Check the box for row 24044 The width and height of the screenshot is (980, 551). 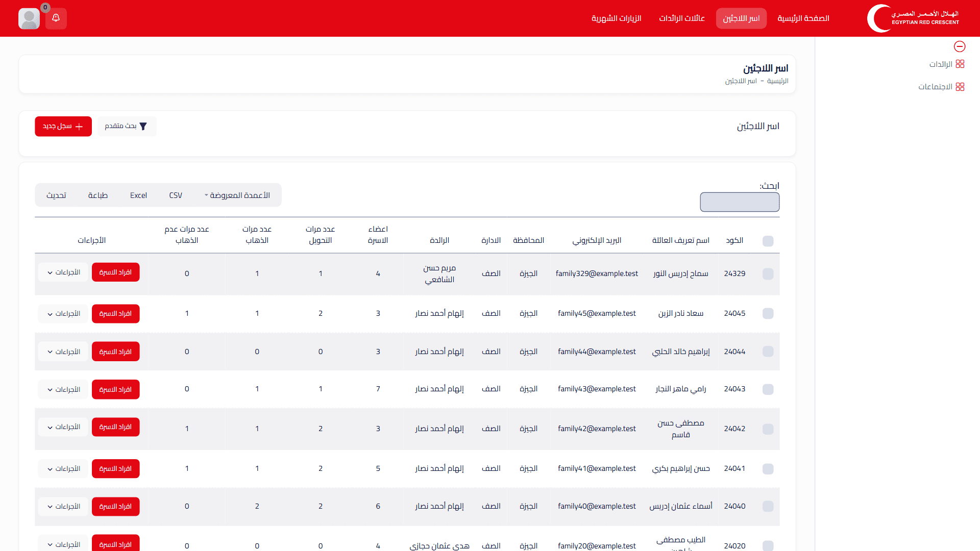768,352
